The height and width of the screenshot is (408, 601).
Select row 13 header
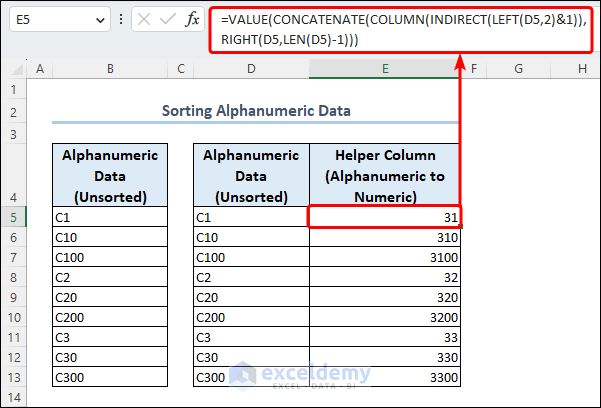pyautogui.click(x=13, y=377)
